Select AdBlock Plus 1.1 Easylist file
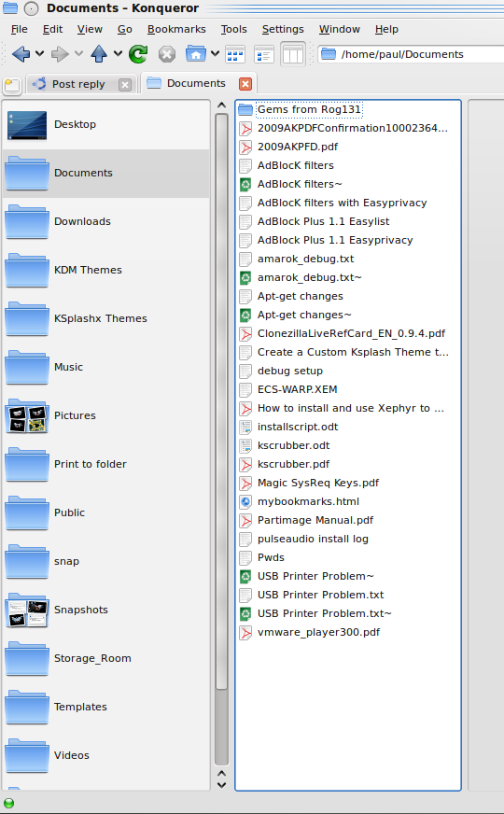Image resolution: width=504 pixels, height=814 pixels. point(323,221)
